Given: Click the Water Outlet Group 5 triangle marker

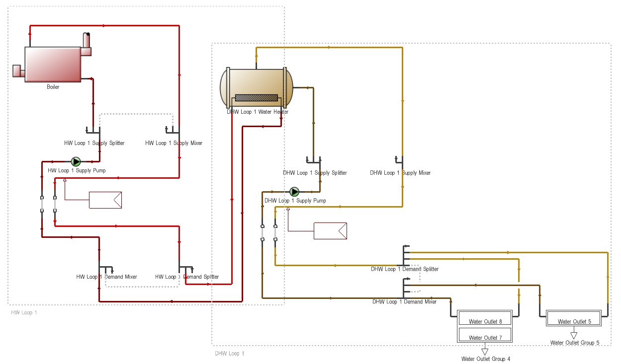Looking at the screenshot, I should [574, 335].
